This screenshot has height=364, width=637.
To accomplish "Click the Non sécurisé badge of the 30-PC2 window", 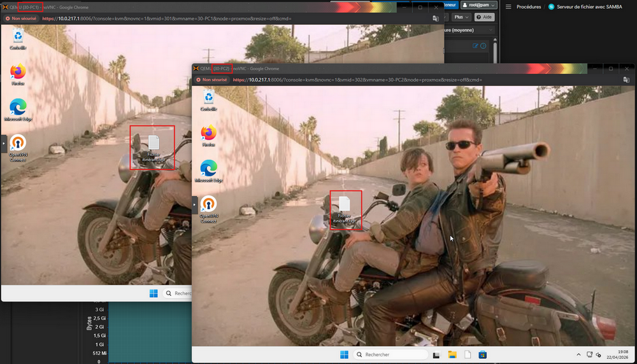I will click(211, 80).
